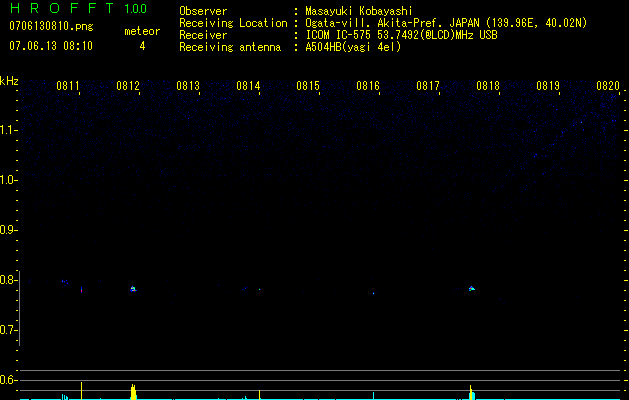Click the 1.1 kHz axis label
629x400 pixels.
point(8,130)
